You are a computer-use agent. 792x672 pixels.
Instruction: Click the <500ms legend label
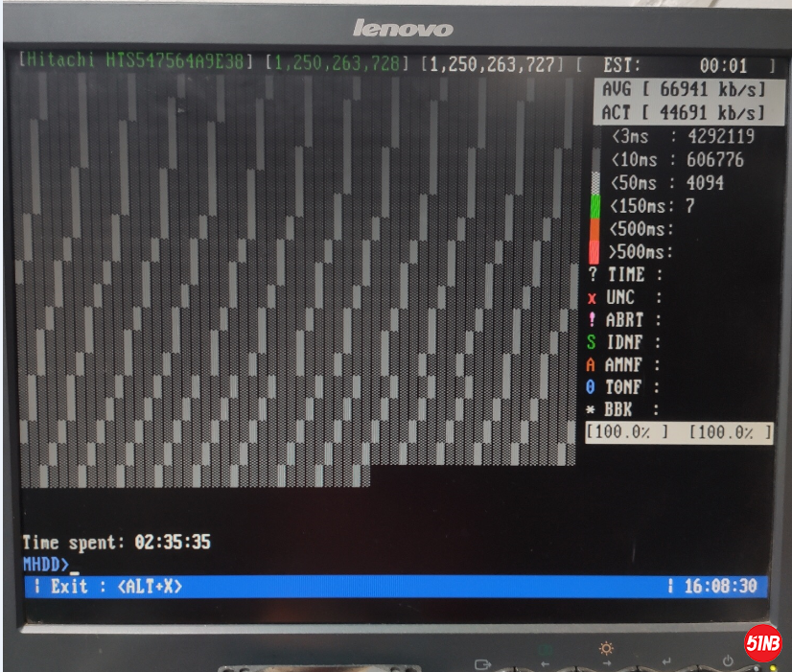click(x=641, y=229)
